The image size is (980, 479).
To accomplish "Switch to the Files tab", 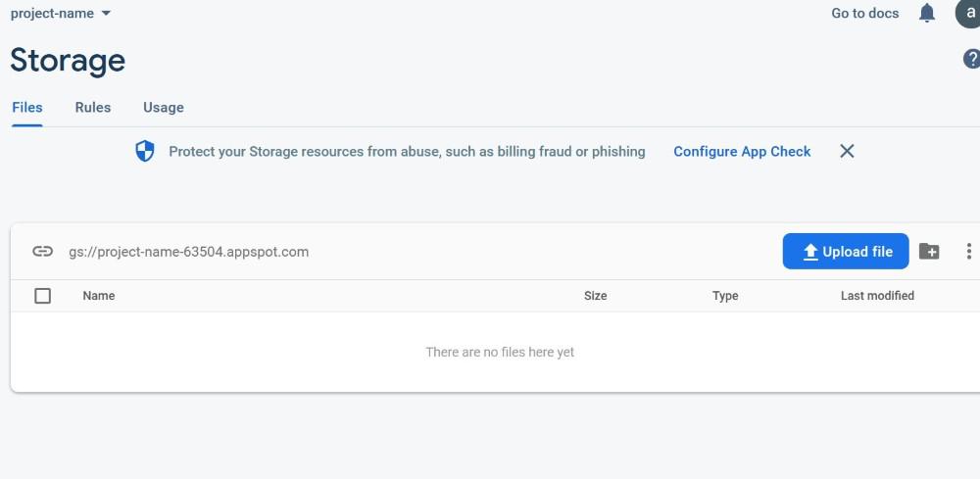I will 27,108.
